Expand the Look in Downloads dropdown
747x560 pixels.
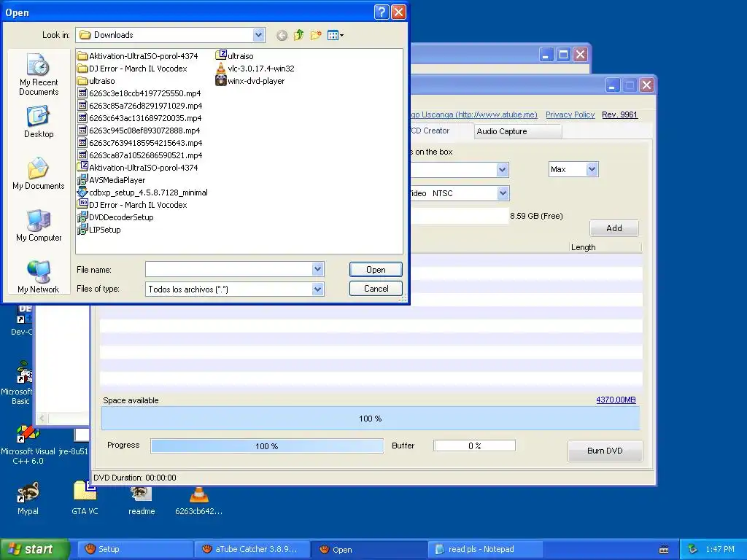click(258, 35)
